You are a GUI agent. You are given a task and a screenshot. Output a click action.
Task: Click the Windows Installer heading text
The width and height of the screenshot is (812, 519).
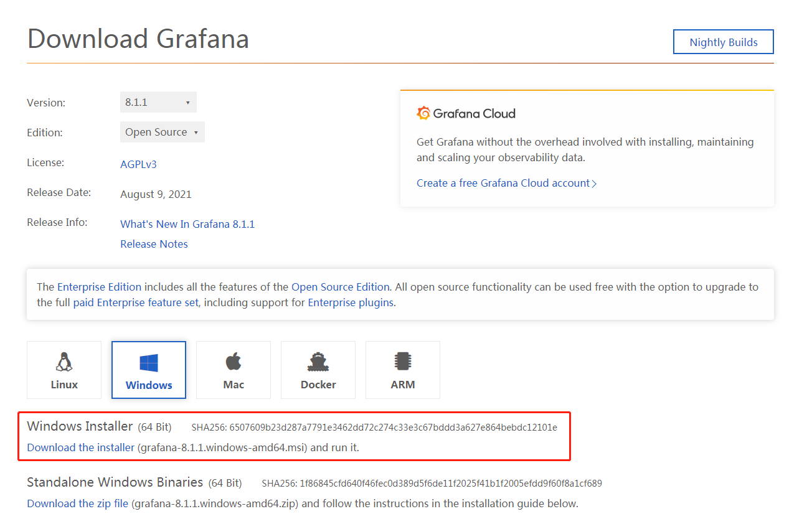point(80,426)
